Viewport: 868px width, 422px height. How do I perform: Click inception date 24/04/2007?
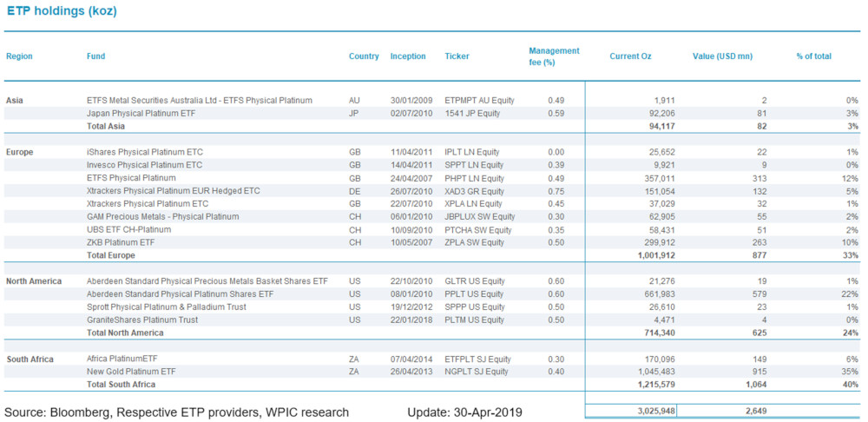pyautogui.click(x=410, y=178)
